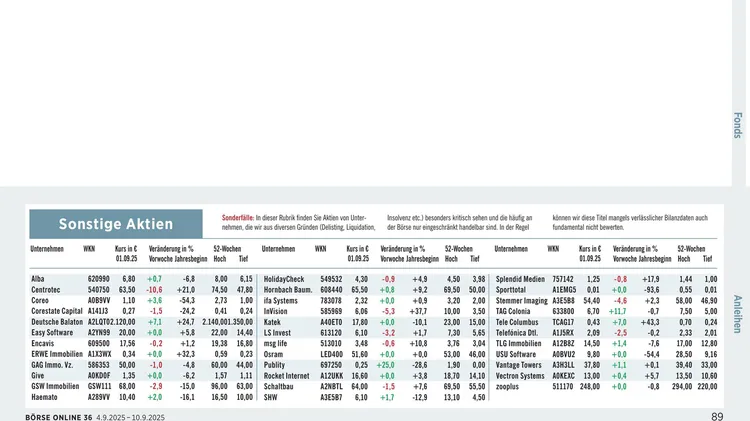Click the ifa Systems entry
The image size is (750, 421).
coord(281,300)
